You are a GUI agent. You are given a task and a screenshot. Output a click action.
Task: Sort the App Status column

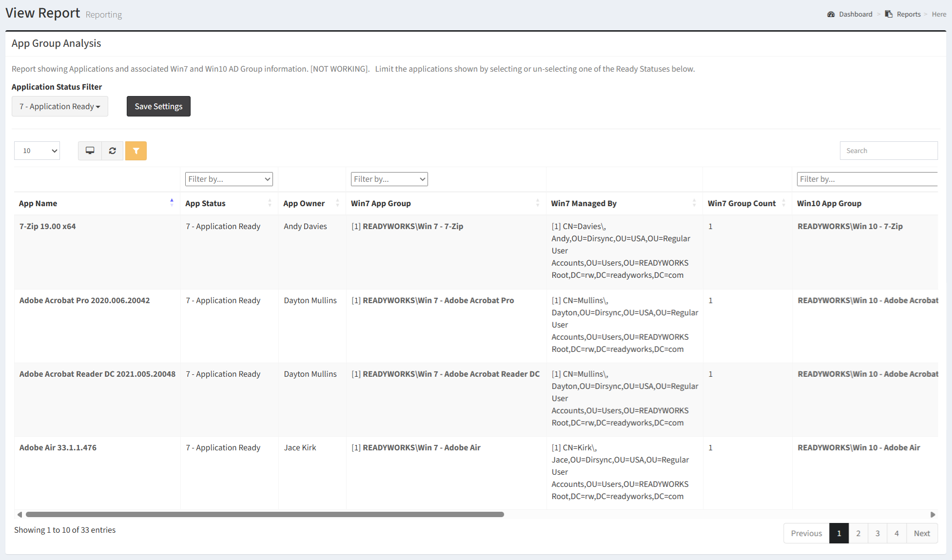(x=270, y=203)
